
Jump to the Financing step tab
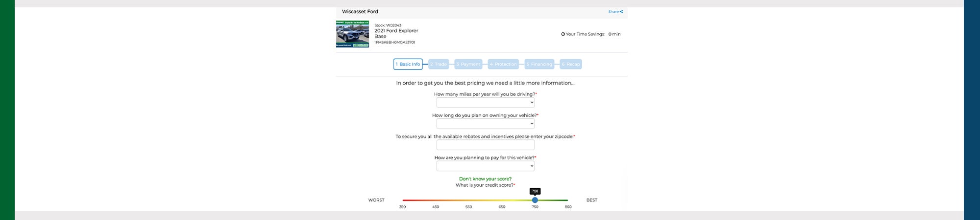(539, 64)
